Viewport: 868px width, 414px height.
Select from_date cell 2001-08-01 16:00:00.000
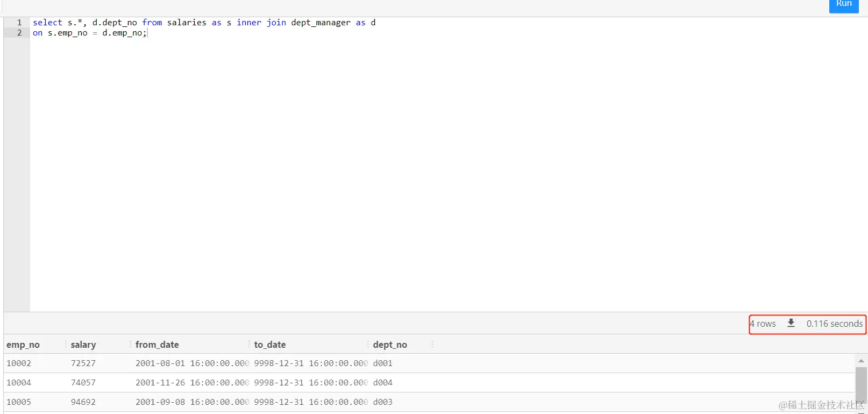pyautogui.click(x=192, y=363)
